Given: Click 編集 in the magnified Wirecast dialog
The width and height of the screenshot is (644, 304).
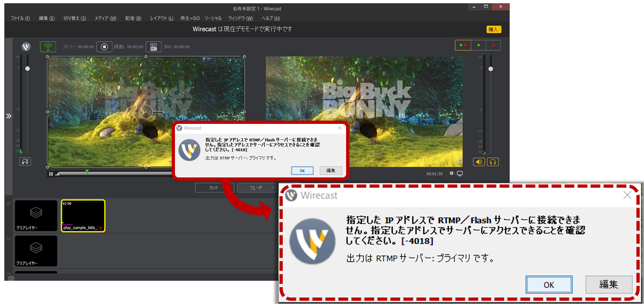Looking at the screenshot, I should coord(609,285).
